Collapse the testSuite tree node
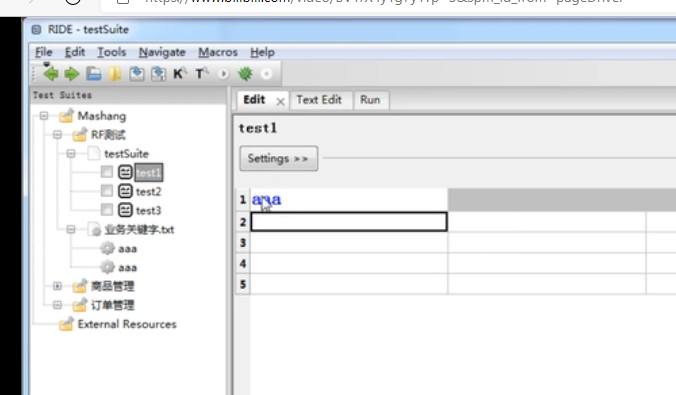 (71, 154)
